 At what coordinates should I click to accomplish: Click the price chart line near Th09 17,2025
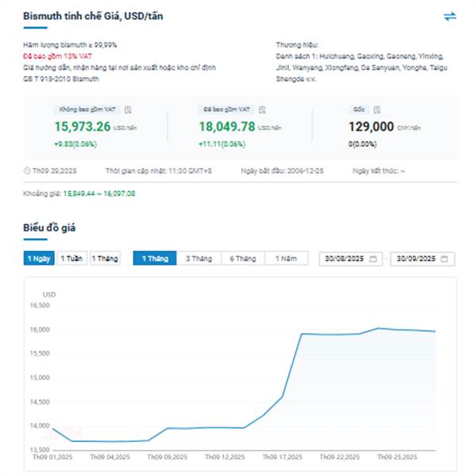pyautogui.click(x=282, y=397)
